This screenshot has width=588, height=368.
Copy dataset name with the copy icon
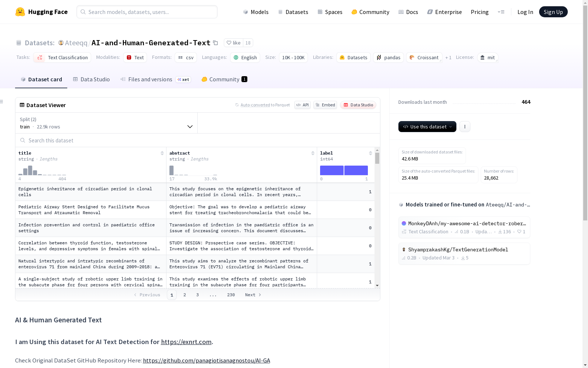pos(216,43)
